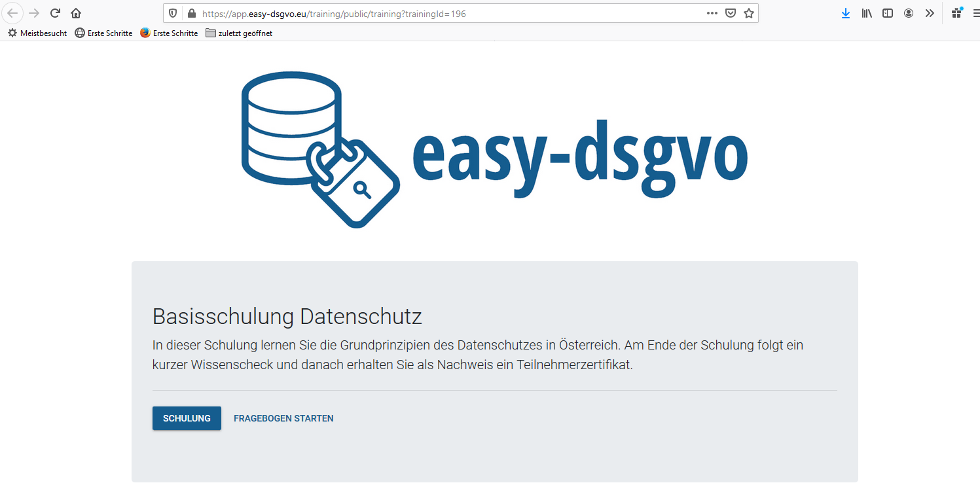The image size is (980, 502).
Task: Open the Library bookshelf icon
Action: click(867, 13)
